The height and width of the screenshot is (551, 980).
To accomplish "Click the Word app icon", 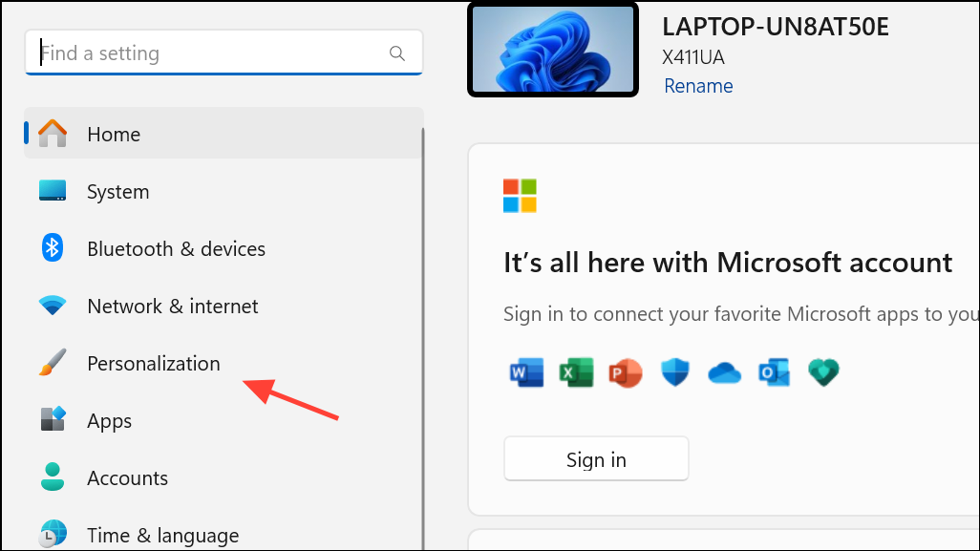I will (526, 373).
